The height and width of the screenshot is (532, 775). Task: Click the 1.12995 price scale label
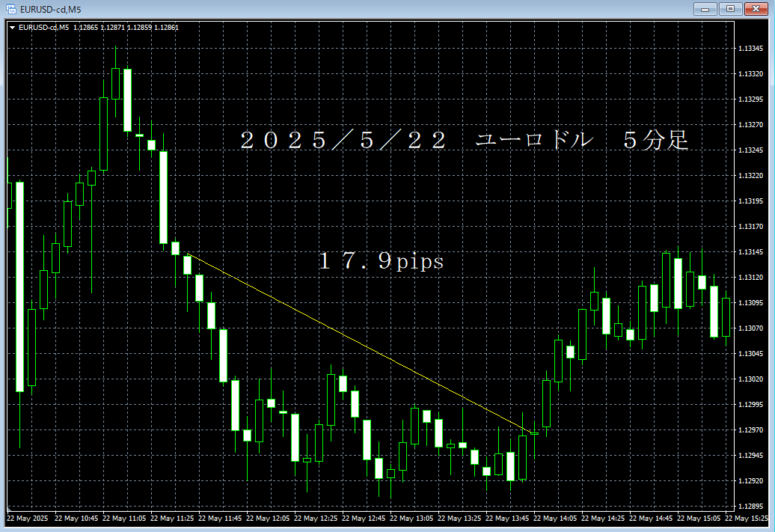750,405
